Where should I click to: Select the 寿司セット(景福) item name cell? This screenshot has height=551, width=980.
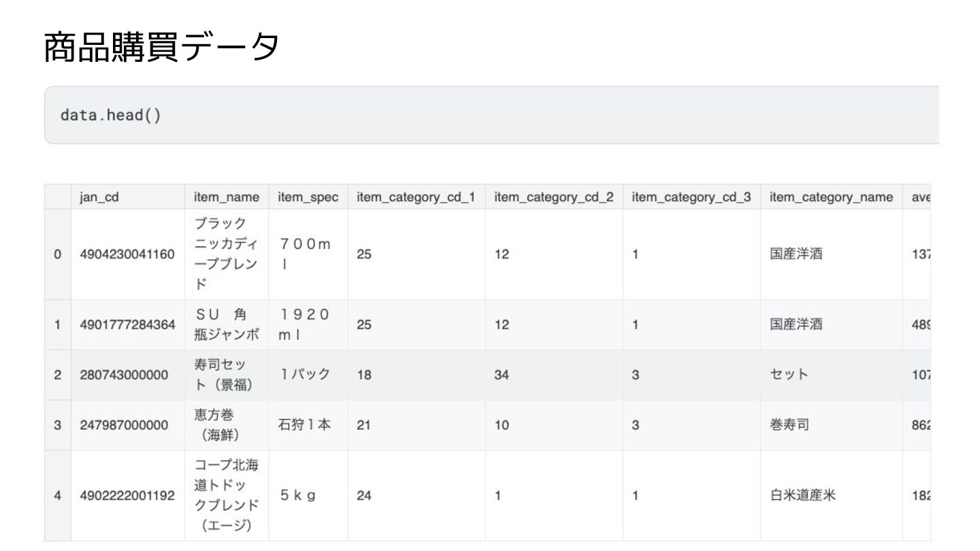(226, 375)
